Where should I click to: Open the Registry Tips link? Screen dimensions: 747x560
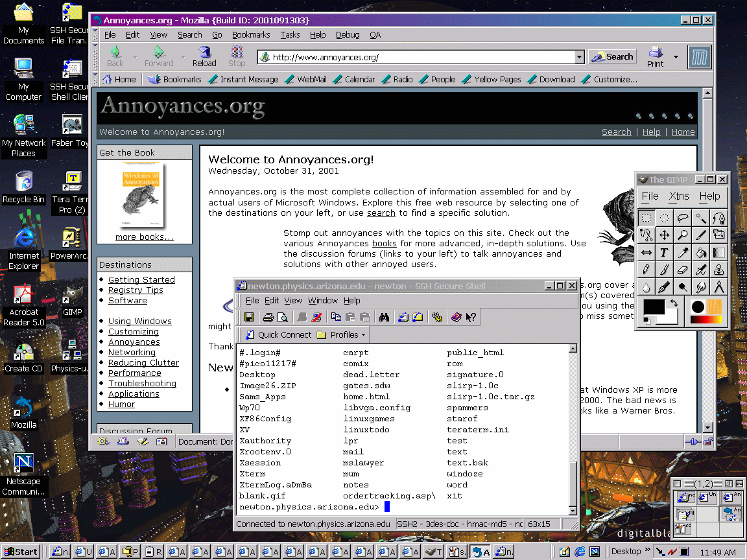pos(136,290)
